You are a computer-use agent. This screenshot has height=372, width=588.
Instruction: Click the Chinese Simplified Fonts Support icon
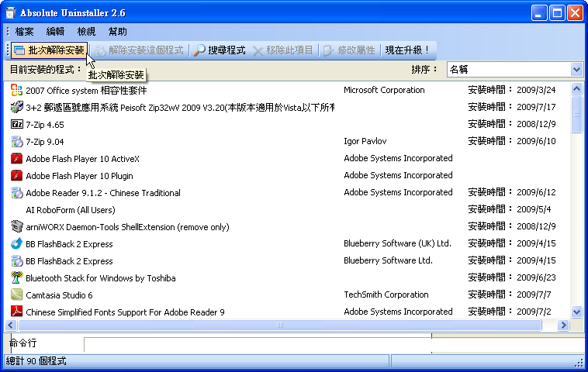17,312
